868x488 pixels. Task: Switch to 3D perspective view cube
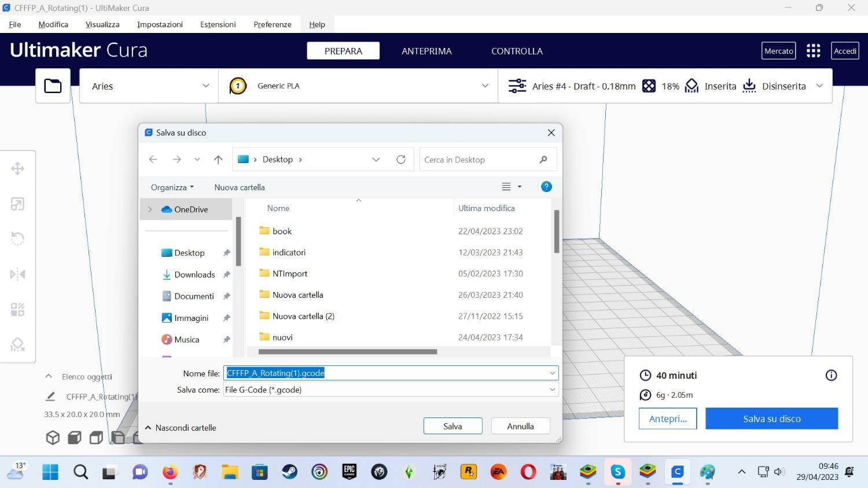pyautogui.click(x=53, y=438)
